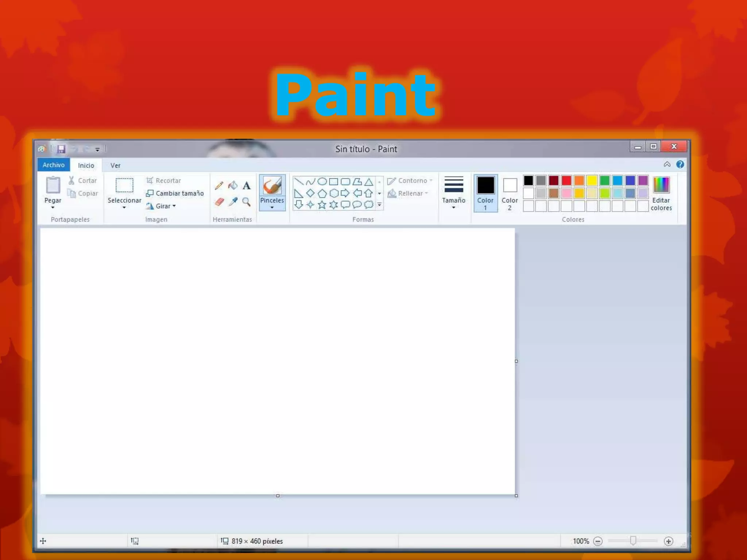Activate Color 2 white swatch

click(x=510, y=185)
